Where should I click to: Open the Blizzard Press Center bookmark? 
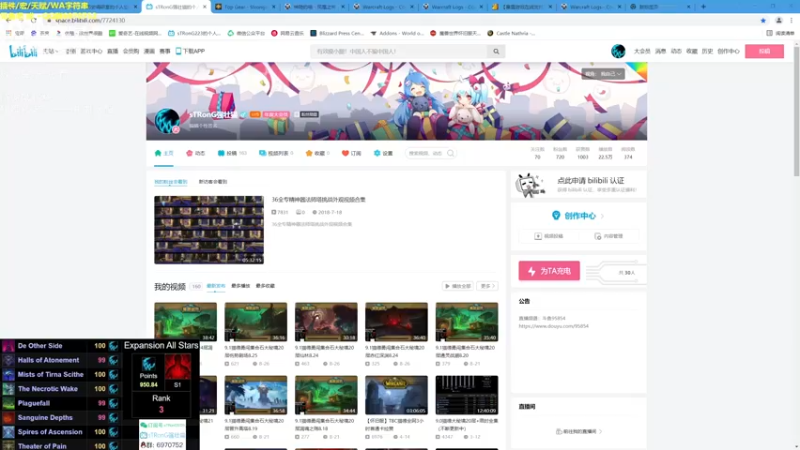[x=337, y=33]
